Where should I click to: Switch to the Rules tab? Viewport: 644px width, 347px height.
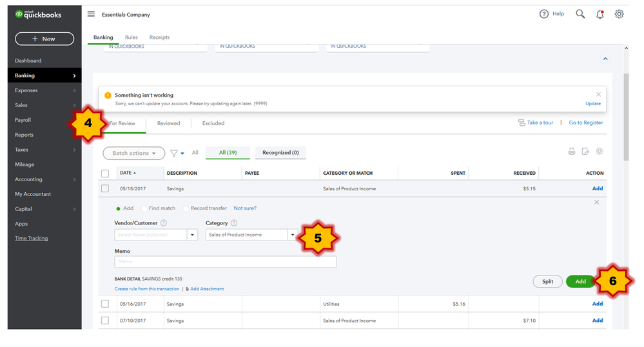[x=132, y=37]
